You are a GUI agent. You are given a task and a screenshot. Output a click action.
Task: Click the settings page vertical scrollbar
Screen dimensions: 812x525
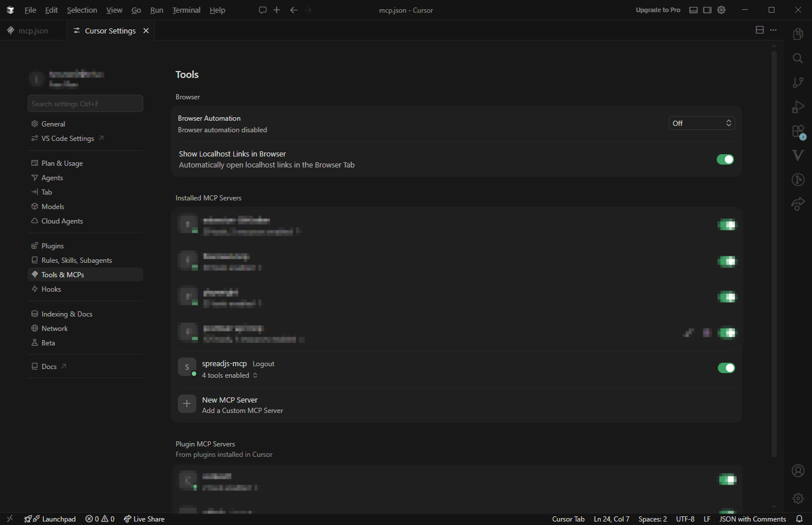point(774,254)
